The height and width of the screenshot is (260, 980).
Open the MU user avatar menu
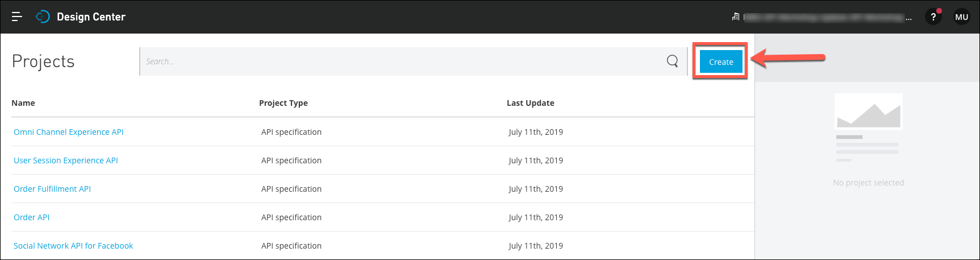961,16
